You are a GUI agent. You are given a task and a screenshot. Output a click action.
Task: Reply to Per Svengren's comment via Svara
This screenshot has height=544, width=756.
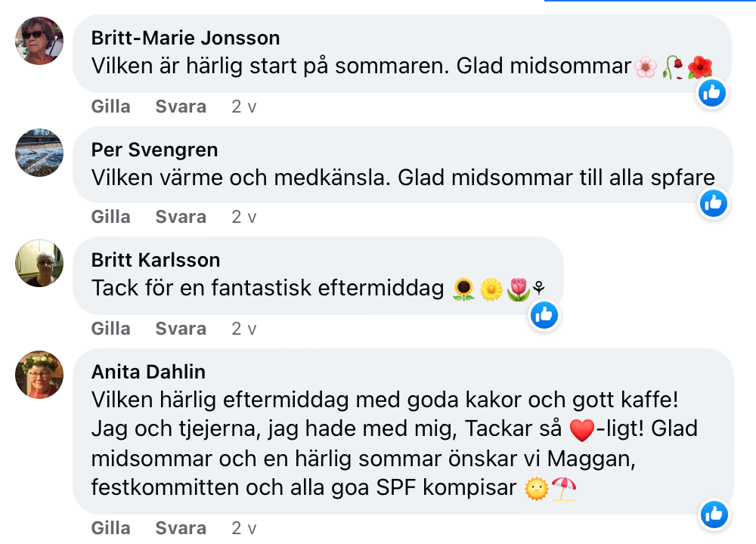(x=181, y=217)
